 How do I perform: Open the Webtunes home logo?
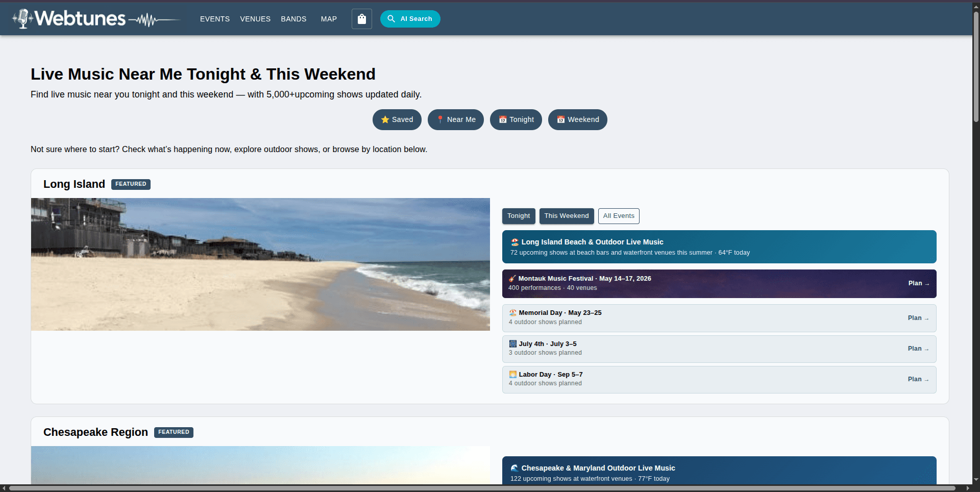pyautogui.click(x=96, y=19)
